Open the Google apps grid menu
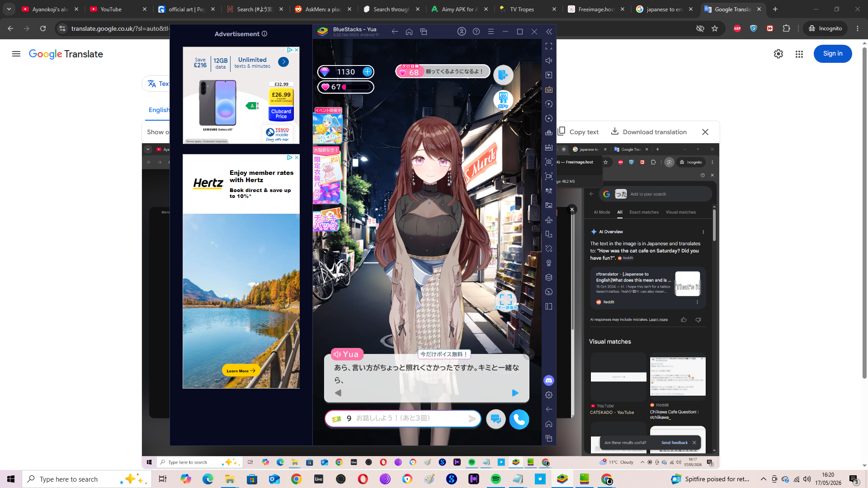 [799, 54]
